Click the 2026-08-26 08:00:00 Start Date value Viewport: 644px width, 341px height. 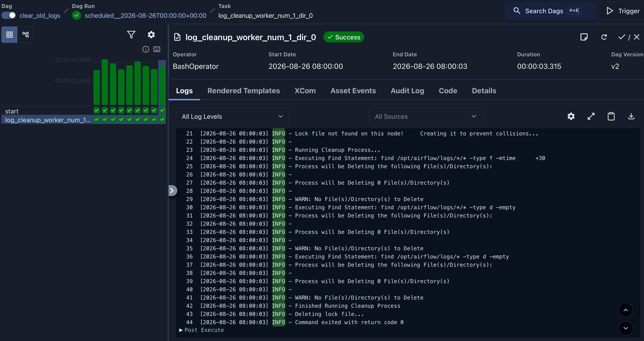click(x=306, y=66)
